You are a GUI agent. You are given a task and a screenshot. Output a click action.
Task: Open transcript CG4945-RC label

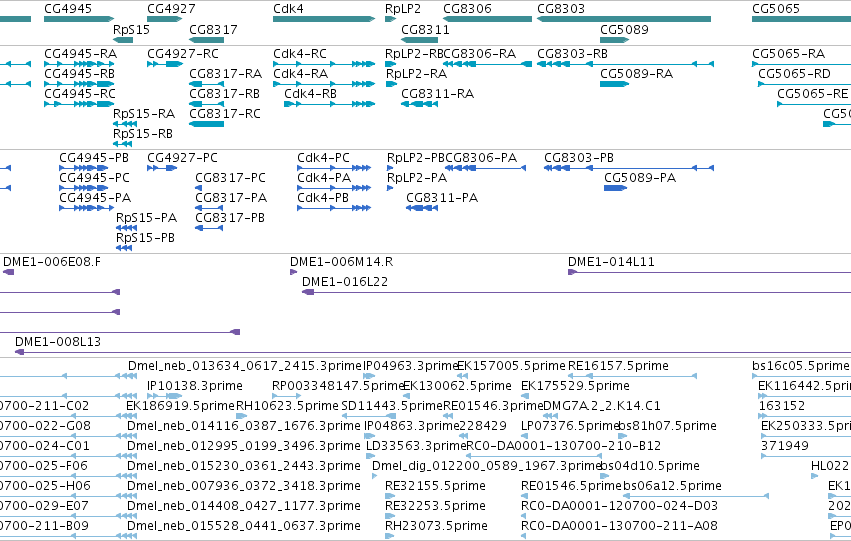(80, 94)
